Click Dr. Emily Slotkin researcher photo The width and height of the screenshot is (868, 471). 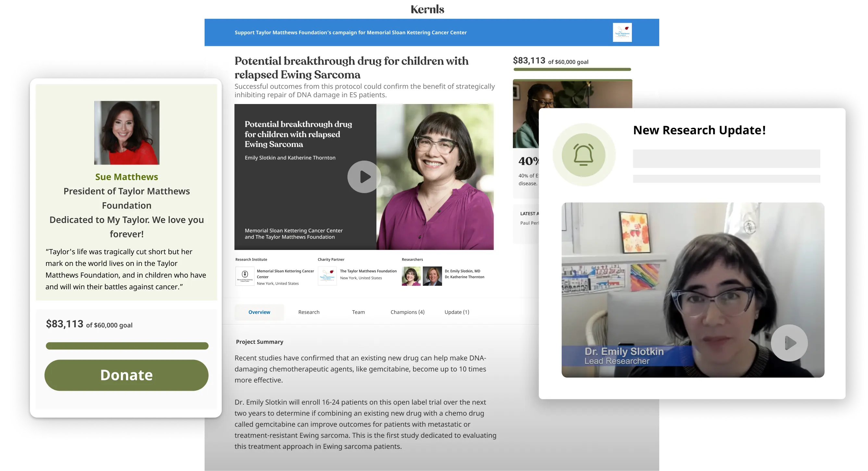(x=411, y=276)
